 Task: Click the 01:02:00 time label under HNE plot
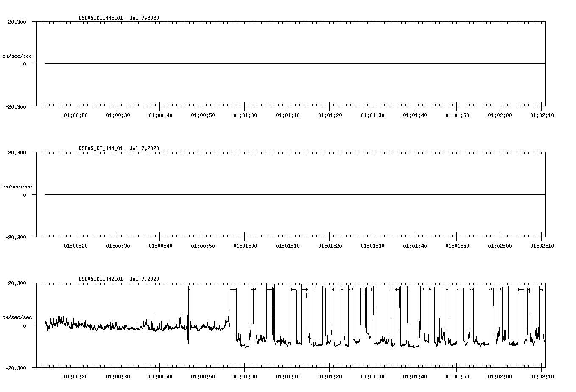500,115
